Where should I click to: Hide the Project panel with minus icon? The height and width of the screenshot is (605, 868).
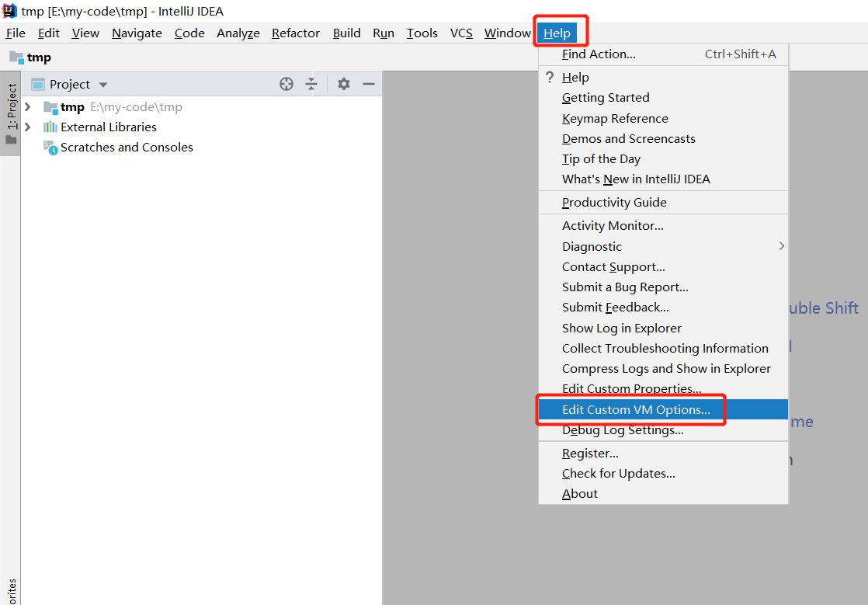point(369,84)
